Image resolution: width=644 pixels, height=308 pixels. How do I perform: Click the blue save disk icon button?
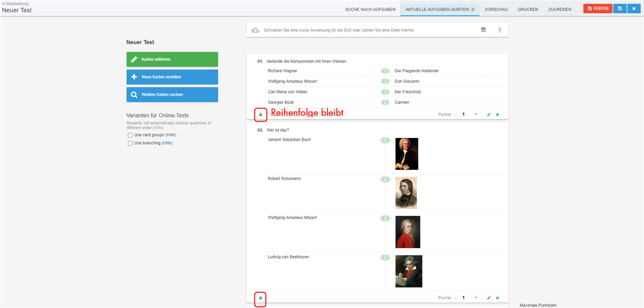point(620,9)
